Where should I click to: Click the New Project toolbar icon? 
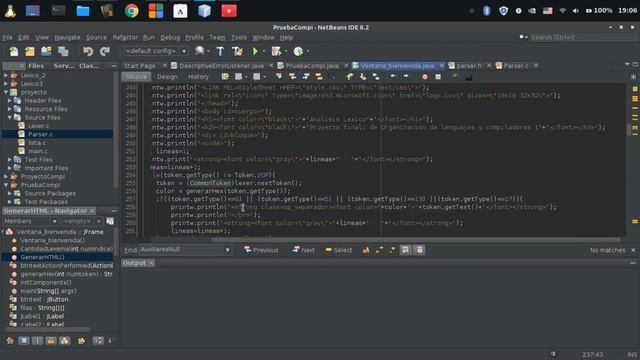tap(30, 51)
